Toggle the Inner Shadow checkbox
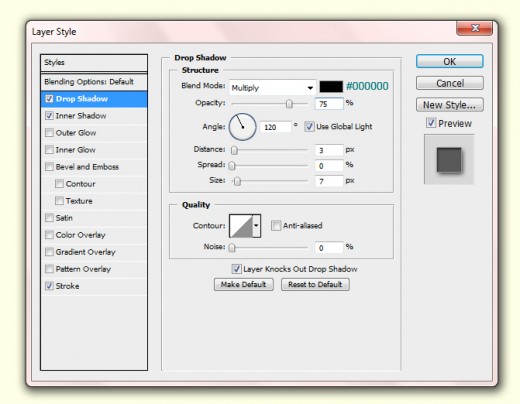Image resolution: width=520 pixels, height=404 pixels. tap(49, 116)
